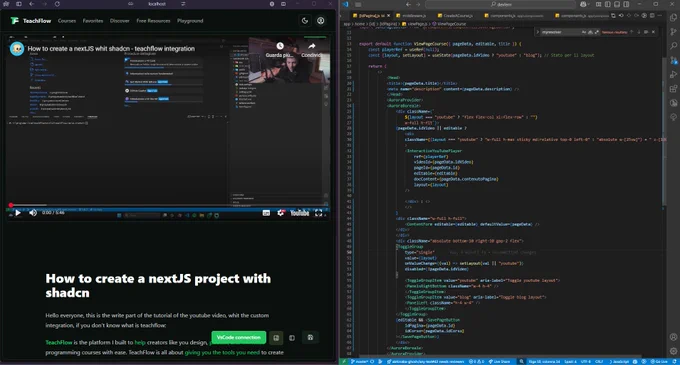Click the green 'help' link in article
Screen dimensions: 680x365
pos(140,342)
